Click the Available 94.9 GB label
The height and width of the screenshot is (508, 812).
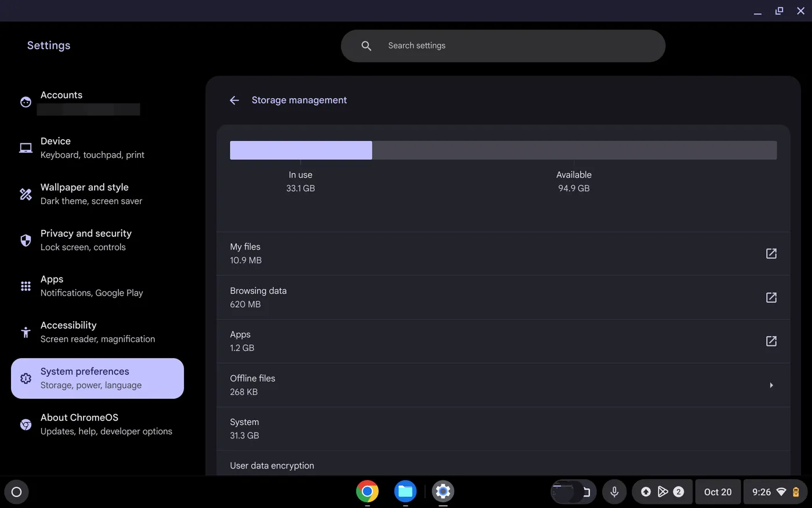click(x=574, y=181)
